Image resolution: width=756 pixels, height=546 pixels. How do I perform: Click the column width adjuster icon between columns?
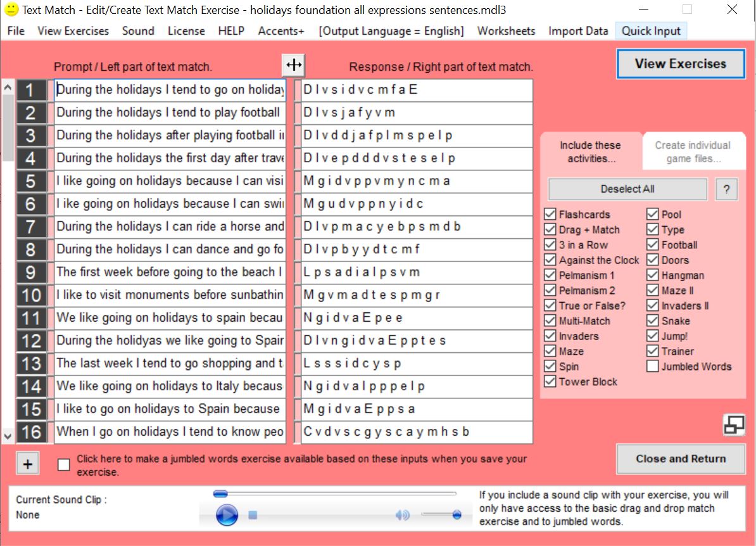point(293,65)
